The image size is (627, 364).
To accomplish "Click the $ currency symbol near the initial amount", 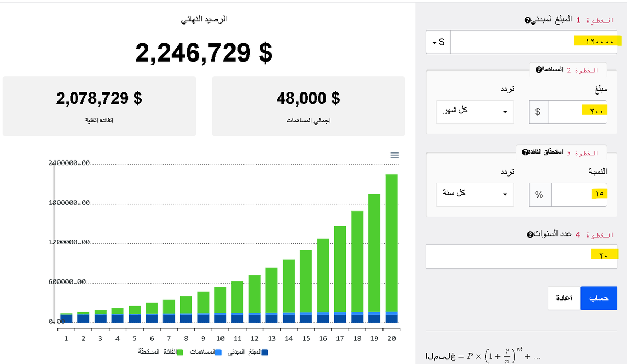I will pos(442,42).
